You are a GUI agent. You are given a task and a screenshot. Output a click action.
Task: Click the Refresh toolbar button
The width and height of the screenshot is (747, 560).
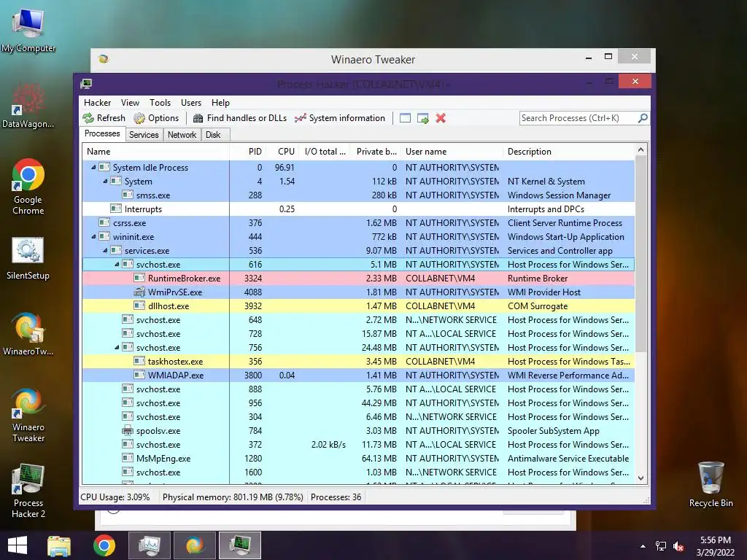104,118
